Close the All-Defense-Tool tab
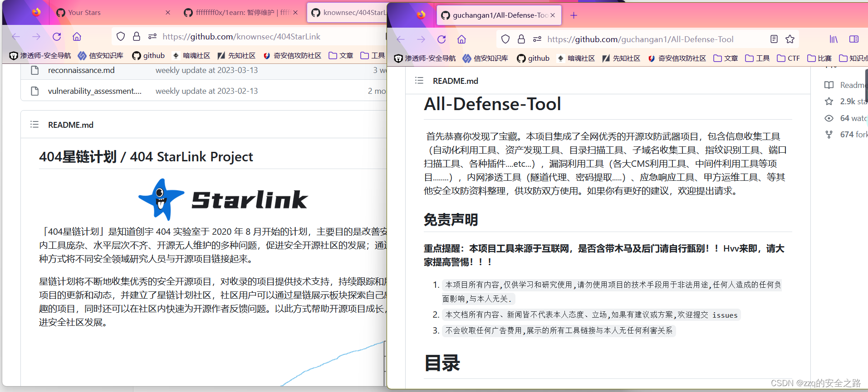Viewport: 868px width, 392px height. pyautogui.click(x=553, y=15)
